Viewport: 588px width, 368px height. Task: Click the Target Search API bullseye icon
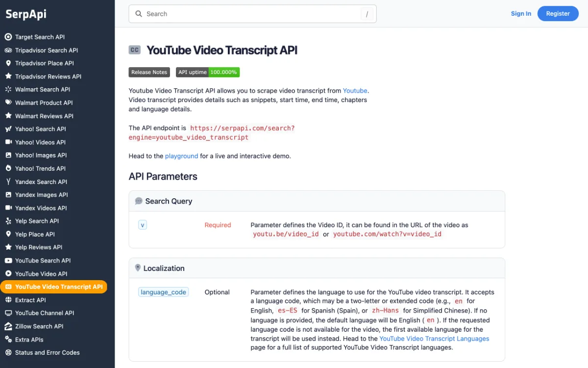[8, 37]
